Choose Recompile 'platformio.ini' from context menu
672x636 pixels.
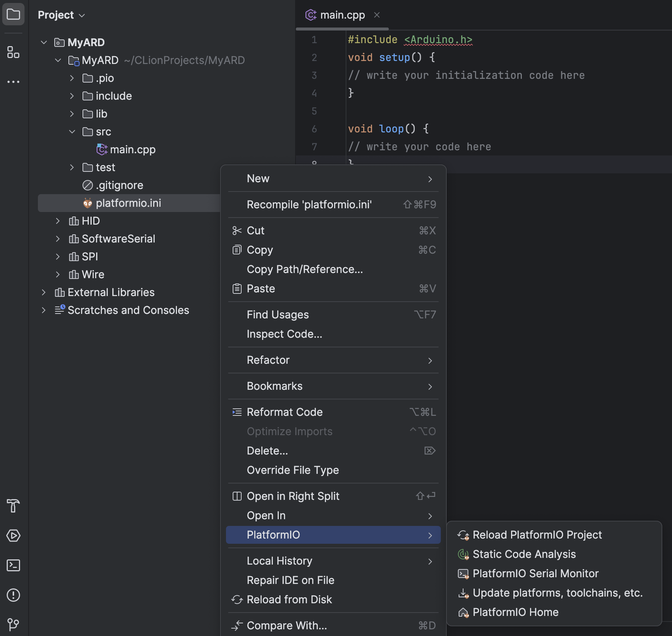click(x=309, y=204)
